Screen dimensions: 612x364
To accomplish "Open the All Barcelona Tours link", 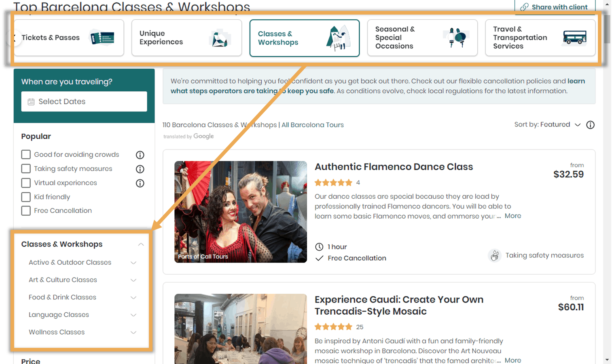I will (313, 125).
